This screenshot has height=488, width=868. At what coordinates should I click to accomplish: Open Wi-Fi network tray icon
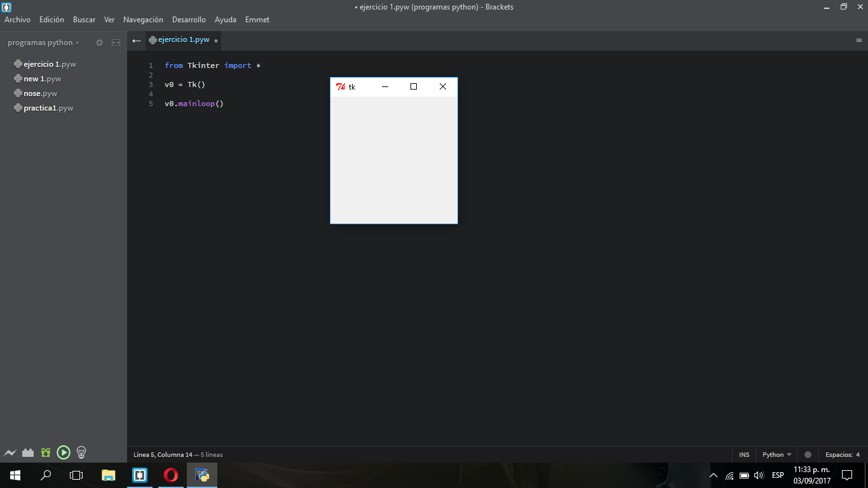click(x=729, y=475)
